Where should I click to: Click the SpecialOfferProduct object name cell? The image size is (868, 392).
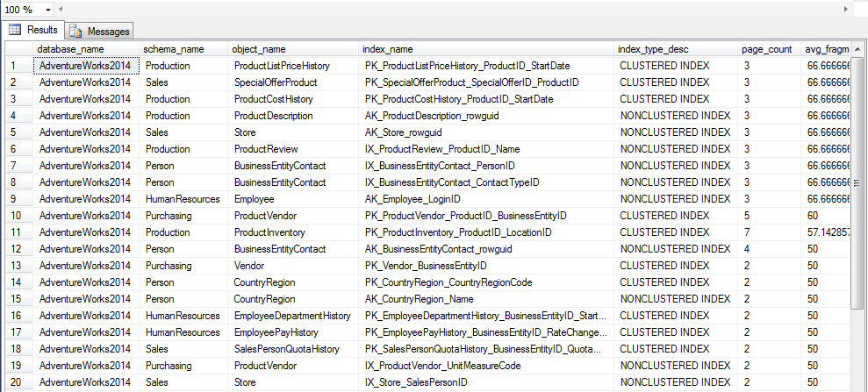[293, 82]
